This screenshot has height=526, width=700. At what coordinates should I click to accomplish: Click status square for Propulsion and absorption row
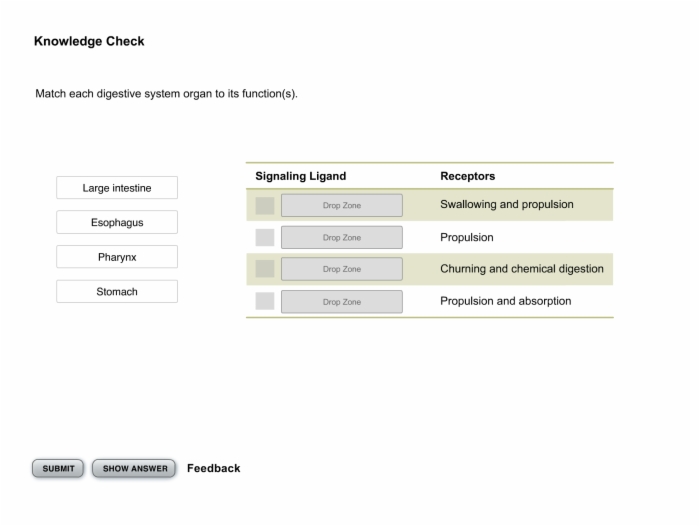[x=265, y=301]
